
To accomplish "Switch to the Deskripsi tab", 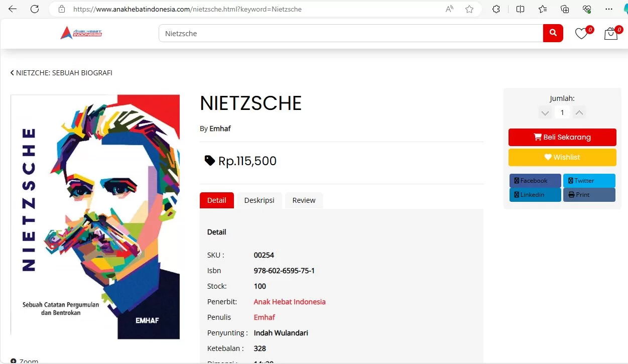I will 259,200.
